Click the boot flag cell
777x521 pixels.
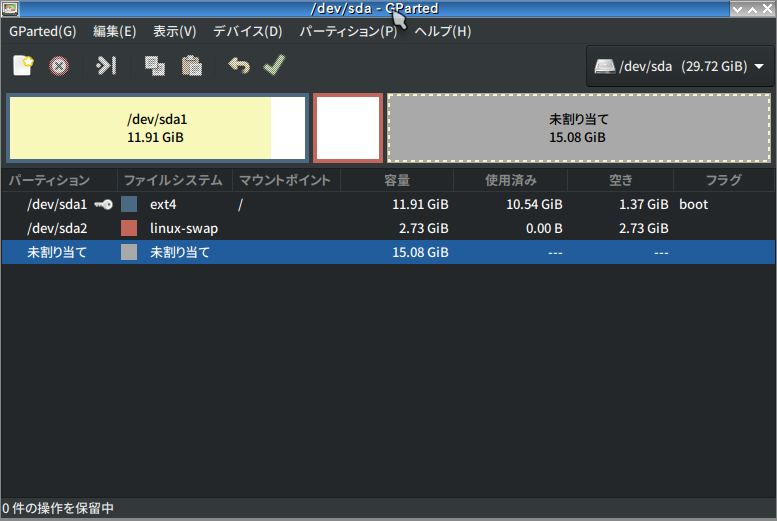[694, 204]
